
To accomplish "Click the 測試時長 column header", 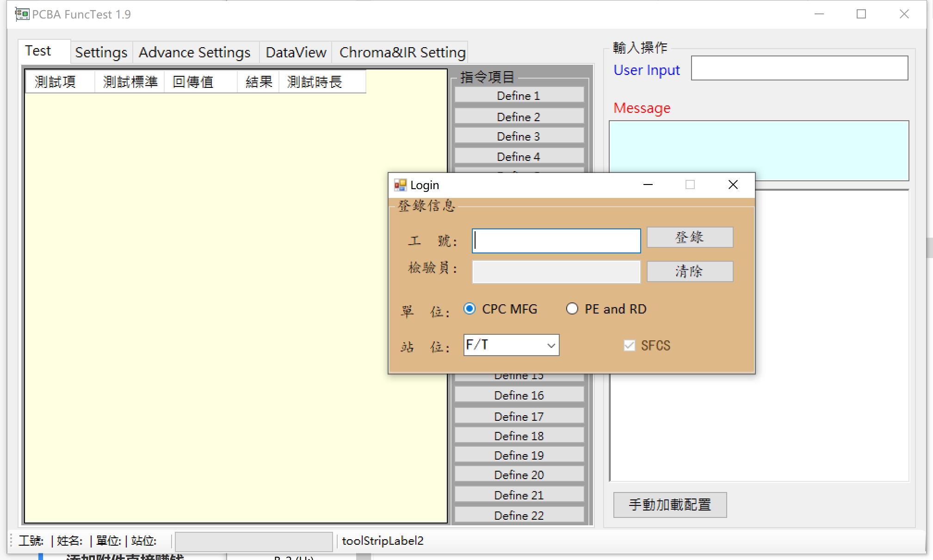I will point(322,82).
